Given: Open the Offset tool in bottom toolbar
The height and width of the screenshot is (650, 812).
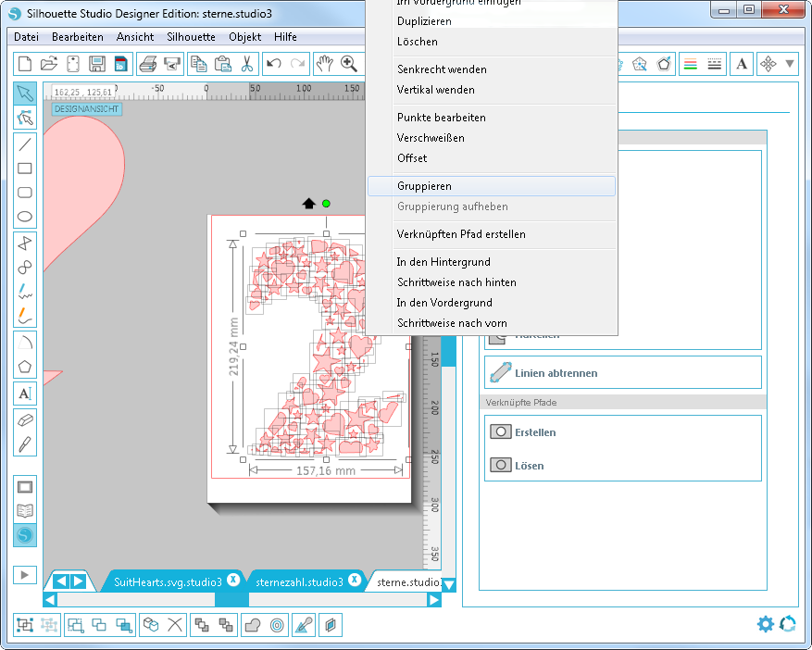Looking at the screenshot, I should click(x=278, y=625).
